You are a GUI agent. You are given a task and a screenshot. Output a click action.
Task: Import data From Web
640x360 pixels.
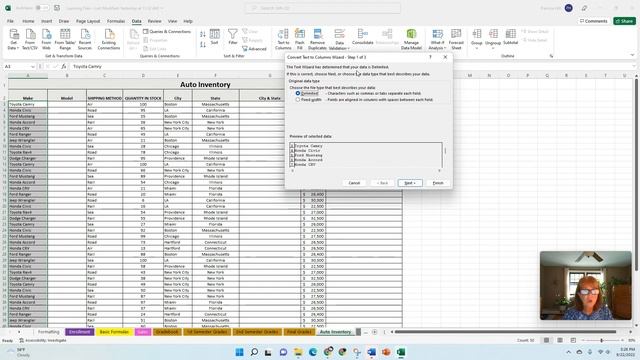point(46,39)
